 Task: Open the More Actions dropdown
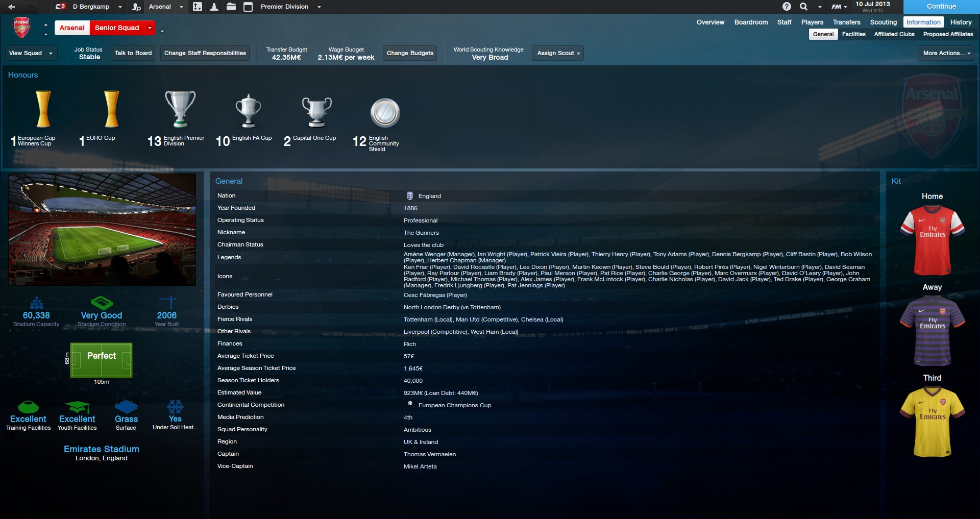(x=946, y=53)
